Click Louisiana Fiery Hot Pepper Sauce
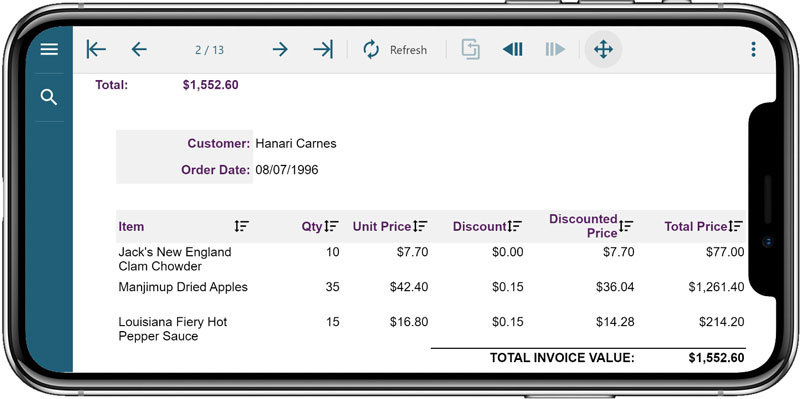 [173, 329]
